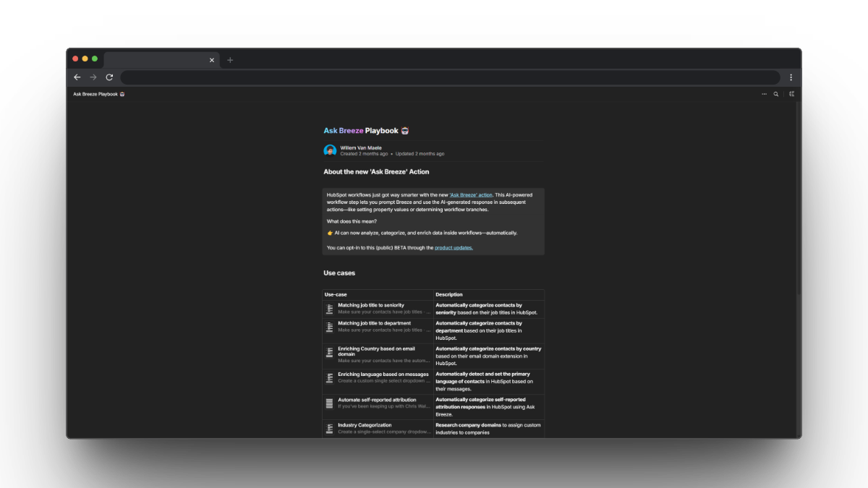The image size is (868, 488).
Task: Open 'Automate self-reported attribution' page
Action: [377, 400]
